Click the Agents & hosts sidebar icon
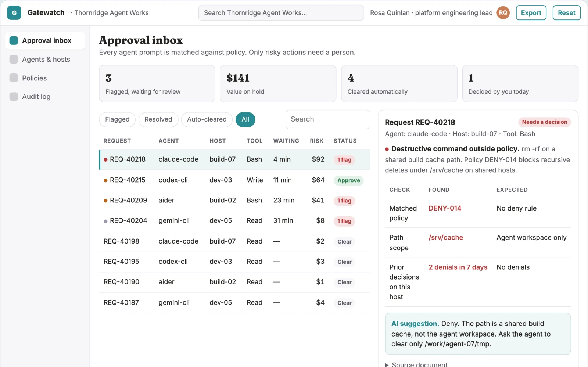Screen dimensions: 588x367 click(x=14, y=59)
